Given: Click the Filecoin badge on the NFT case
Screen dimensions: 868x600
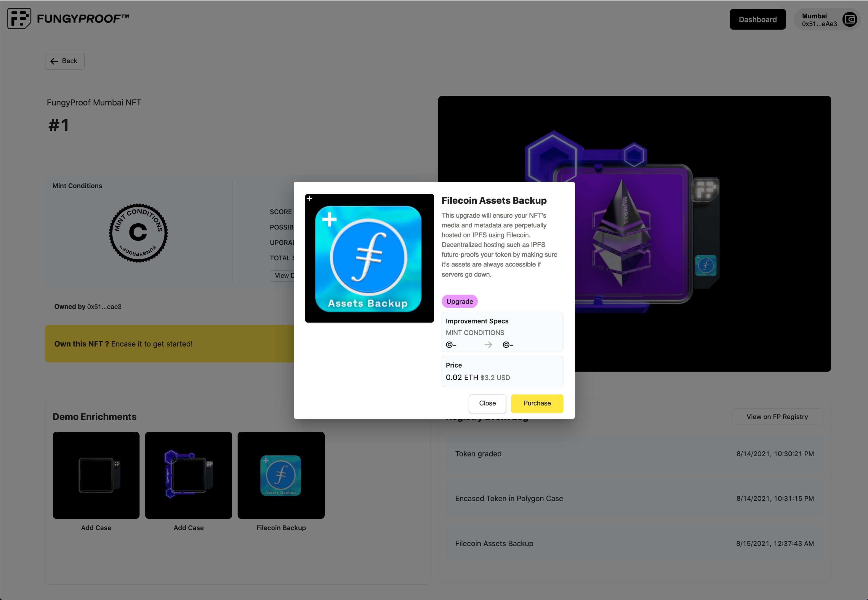Looking at the screenshot, I should pos(706,265).
